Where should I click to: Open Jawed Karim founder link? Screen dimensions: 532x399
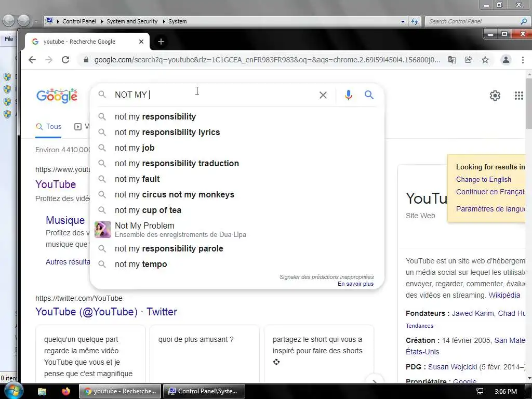click(x=473, y=313)
